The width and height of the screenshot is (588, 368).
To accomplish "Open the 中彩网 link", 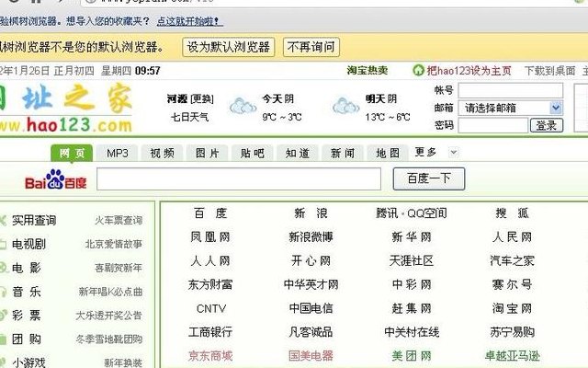I will pos(412,284).
